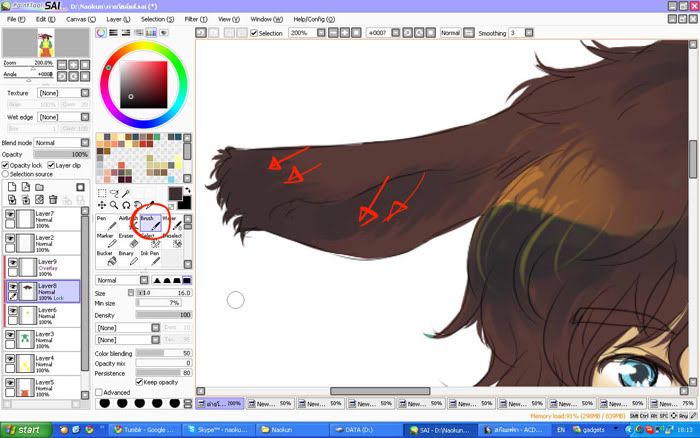This screenshot has width=700, height=438.
Task: Click the Windows Start button
Action: click(x=23, y=429)
